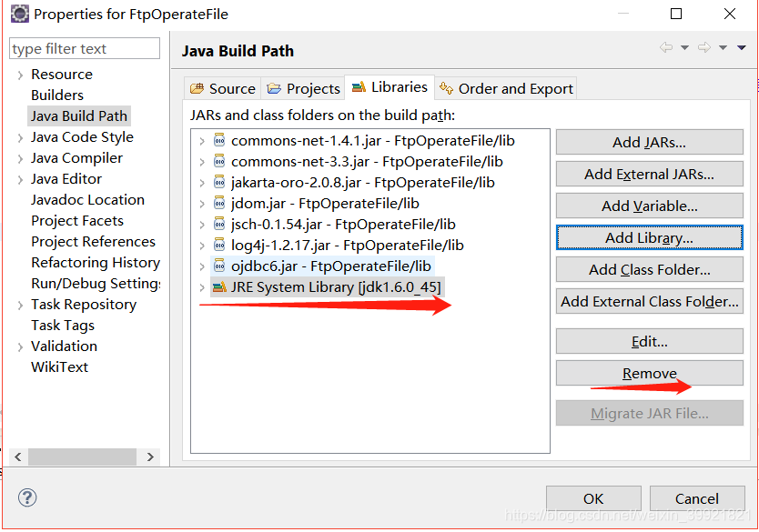This screenshot has height=532, width=759.
Task: Select Javadoc Location in the tree
Action: [x=87, y=200]
